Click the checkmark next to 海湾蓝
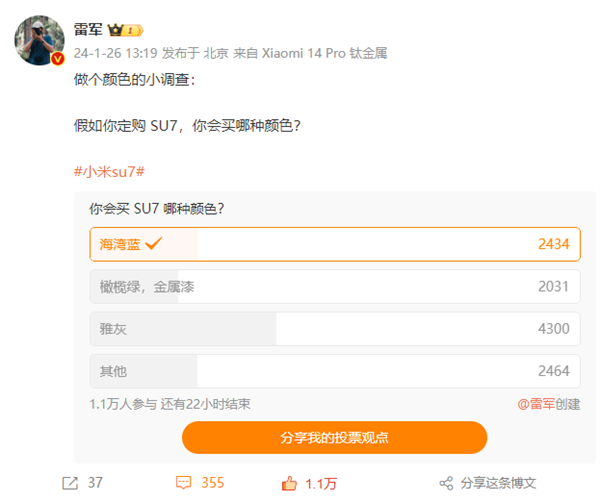 154,244
